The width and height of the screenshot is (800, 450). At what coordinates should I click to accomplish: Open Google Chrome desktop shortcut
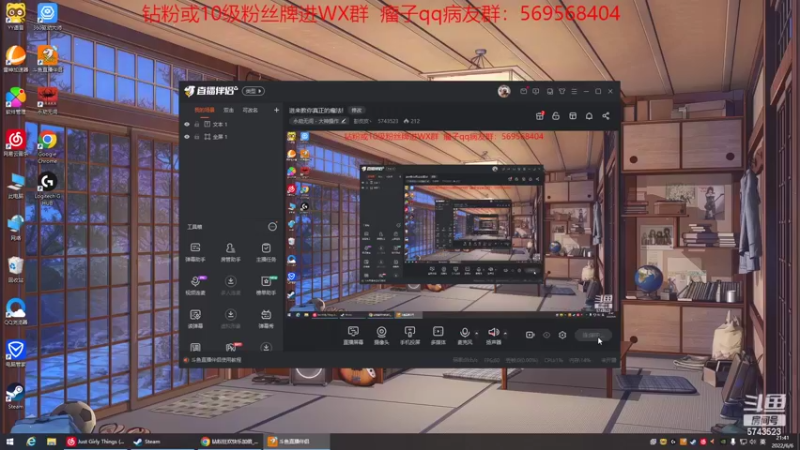point(47,147)
